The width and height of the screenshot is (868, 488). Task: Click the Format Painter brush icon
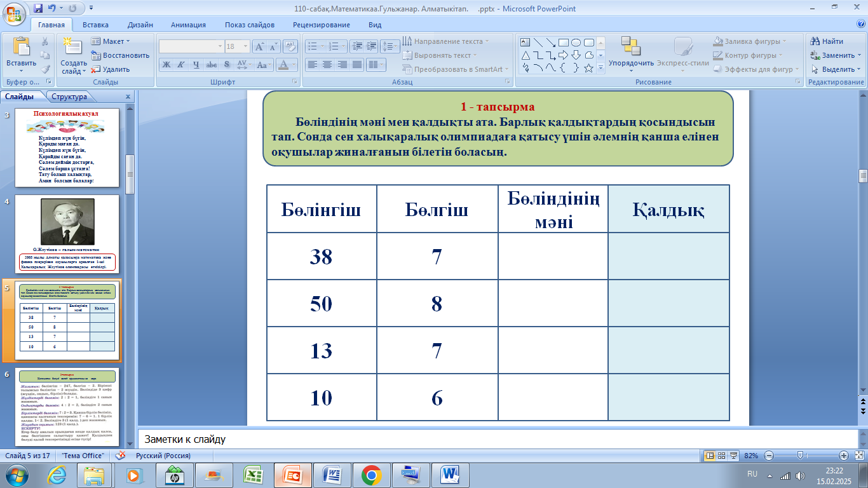tap(45, 69)
